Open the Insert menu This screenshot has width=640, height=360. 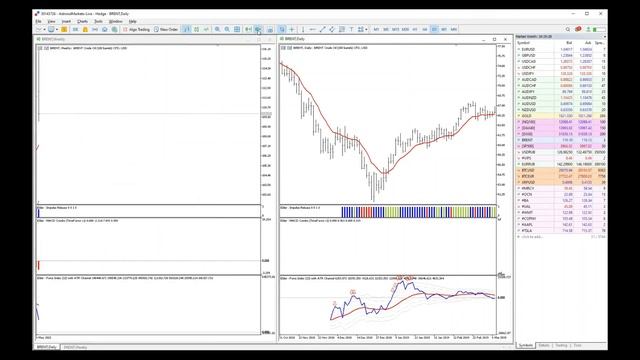coord(66,21)
